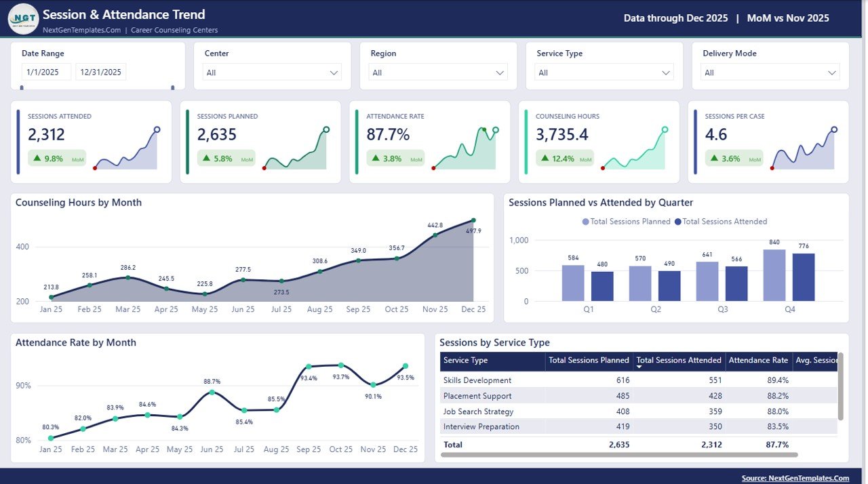Viewport: 868px width, 484px height.
Task: Select the Interview Preparation row label
Action: (x=481, y=426)
